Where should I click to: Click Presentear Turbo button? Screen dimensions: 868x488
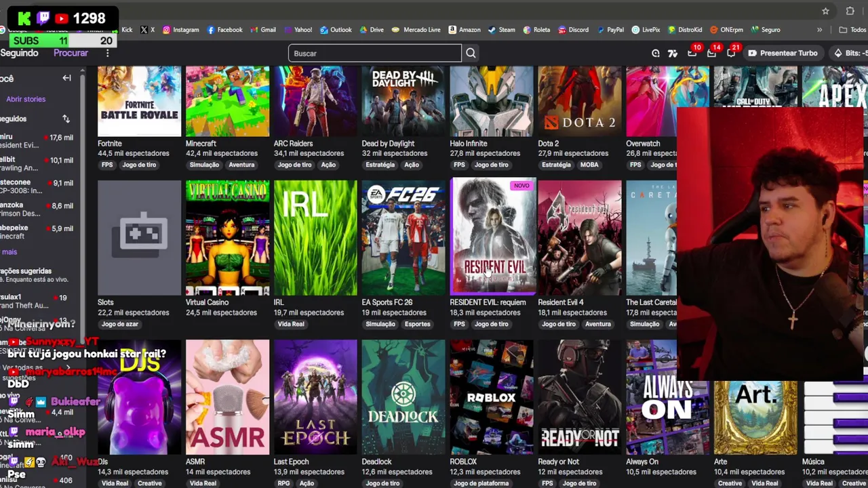pos(783,53)
